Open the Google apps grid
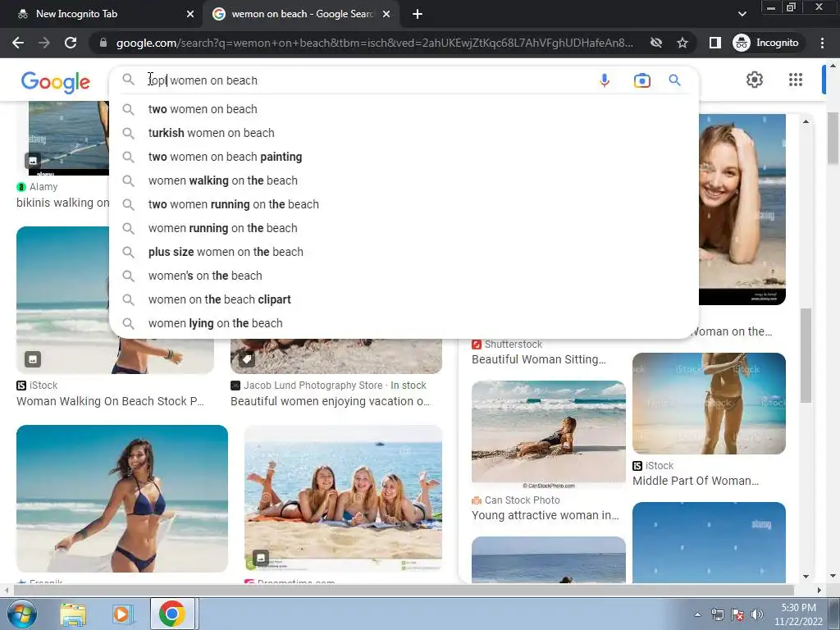840x630 pixels. 796,80
